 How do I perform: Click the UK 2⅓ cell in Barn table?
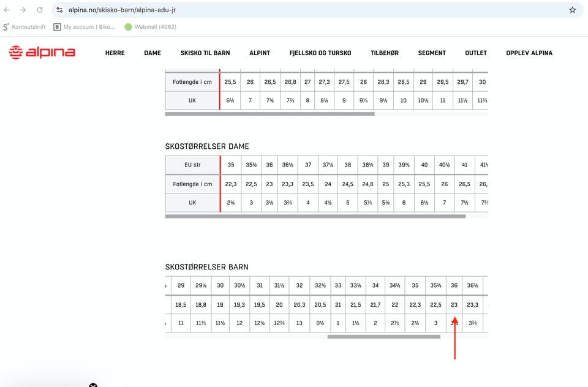(395, 323)
